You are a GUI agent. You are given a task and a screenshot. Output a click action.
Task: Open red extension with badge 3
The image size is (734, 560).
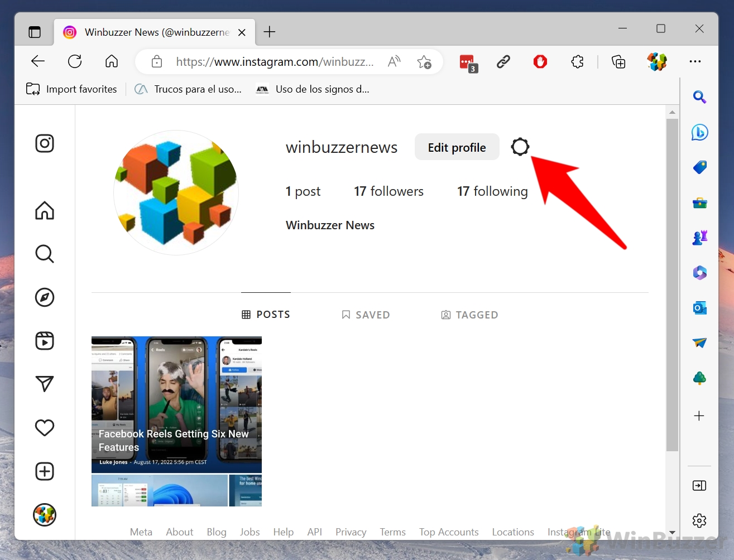coord(468,62)
